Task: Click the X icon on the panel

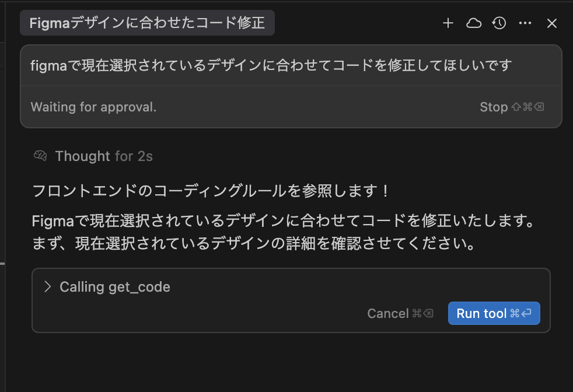Action: (x=551, y=23)
